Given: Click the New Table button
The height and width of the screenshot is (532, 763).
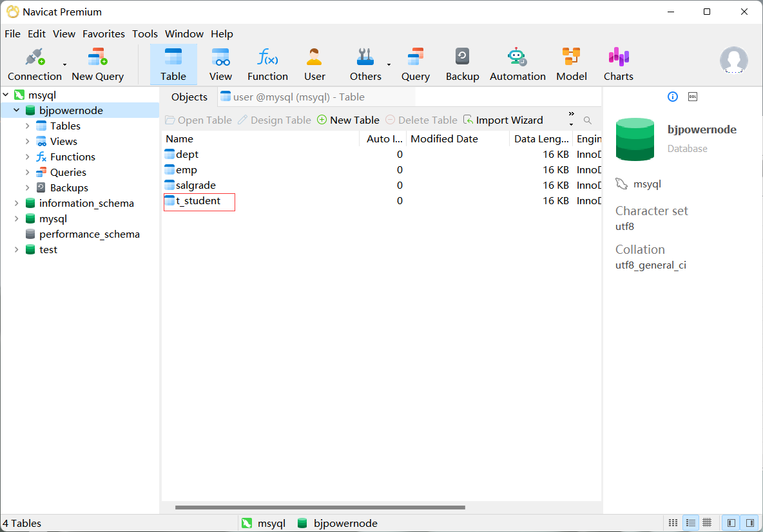Looking at the screenshot, I should [348, 120].
